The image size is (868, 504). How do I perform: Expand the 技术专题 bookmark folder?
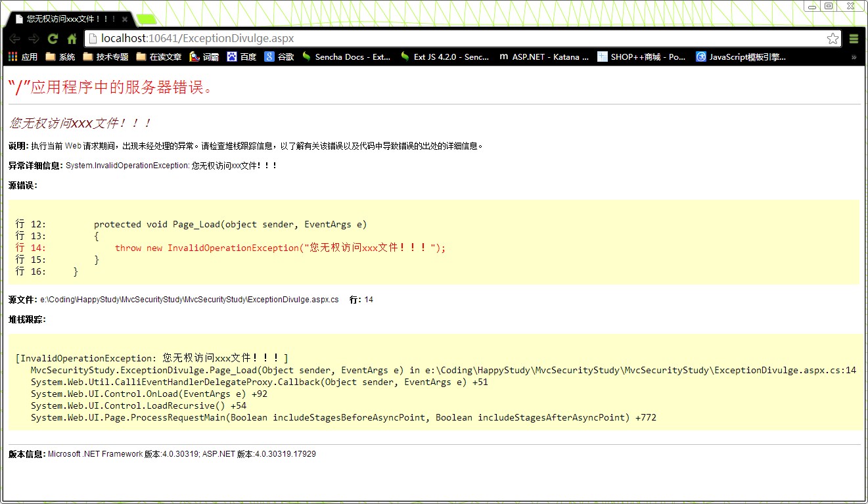pos(106,57)
